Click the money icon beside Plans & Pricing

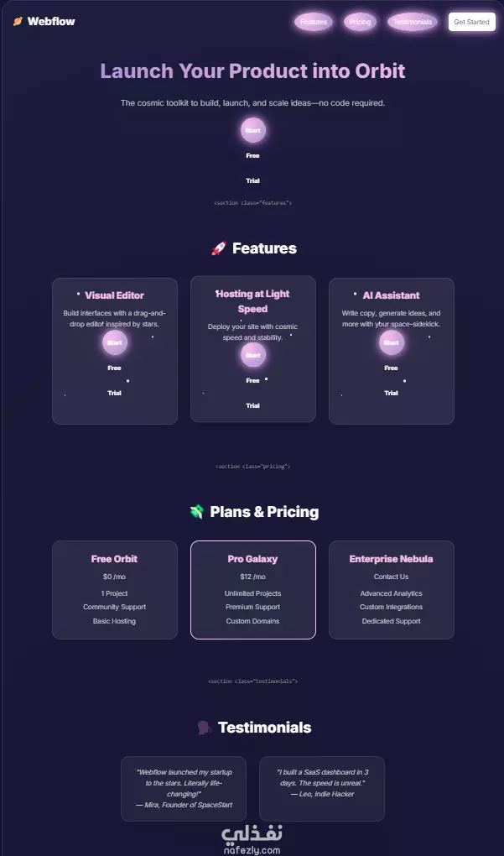point(196,512)
